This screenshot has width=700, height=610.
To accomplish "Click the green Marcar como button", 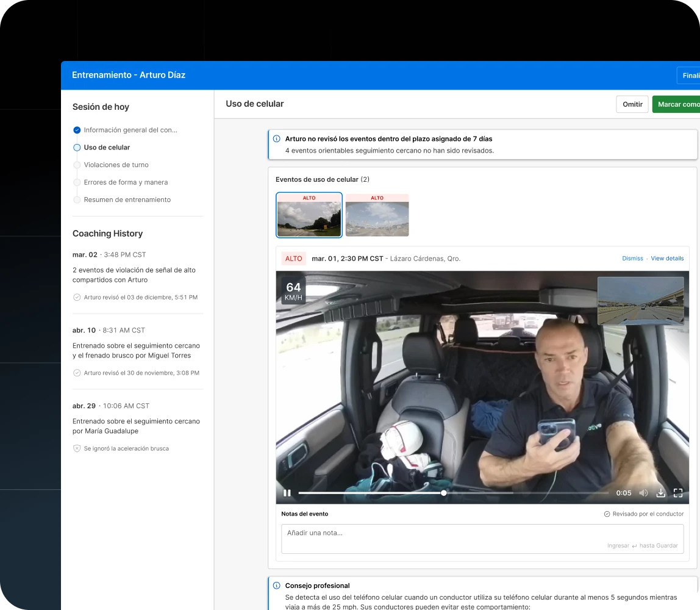I will [677, 104].
